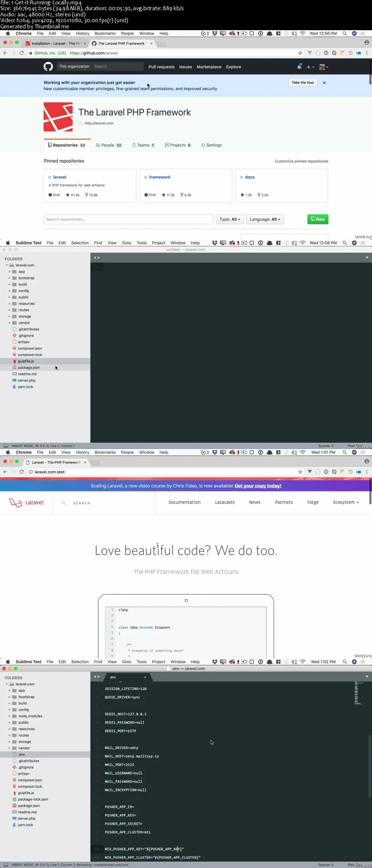Open the pinned framework repository
The height and width of the screenshot is (868, 372).
click(159, 177)
